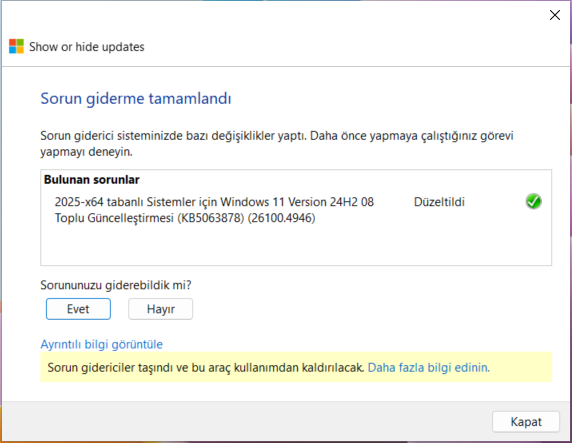Viewport: 572px width, 443px height.
Task: Click the Sorununuzu giderebildik mi? question text
Action: [x=116, y=285]
